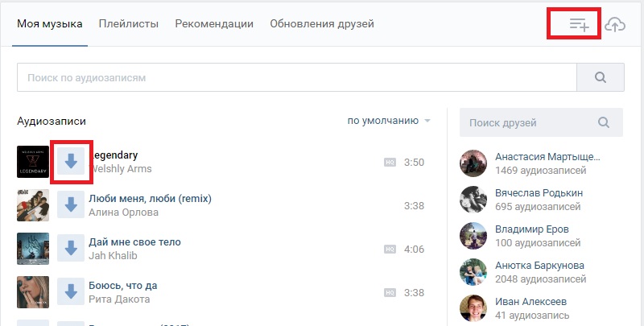The height and width of the screenshot is (326, 644).
Task: Open the Обновления друзей tab
Action: pos(322,24)
